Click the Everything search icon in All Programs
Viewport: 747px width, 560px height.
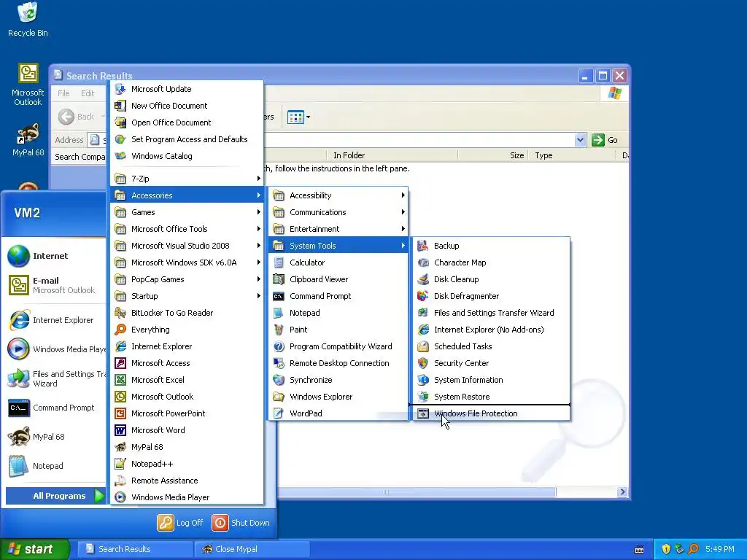120,330
